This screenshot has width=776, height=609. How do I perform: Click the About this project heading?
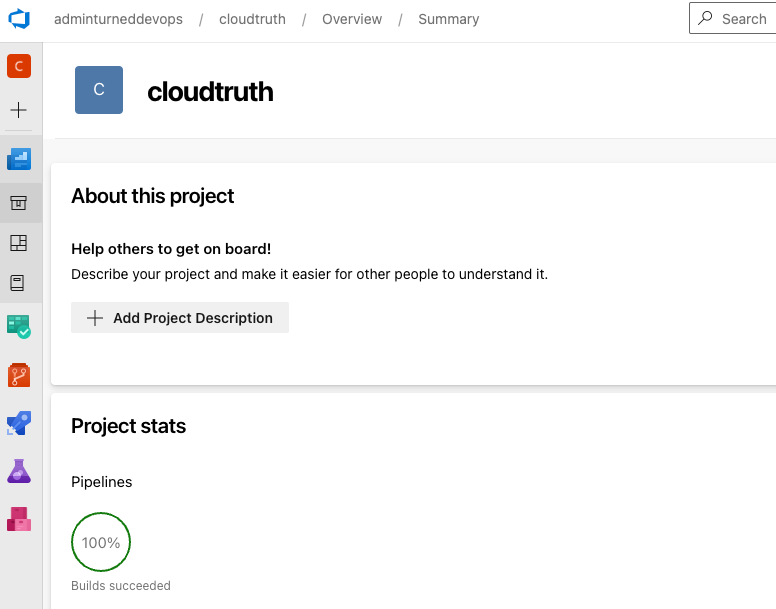click(x=152, y=196)
